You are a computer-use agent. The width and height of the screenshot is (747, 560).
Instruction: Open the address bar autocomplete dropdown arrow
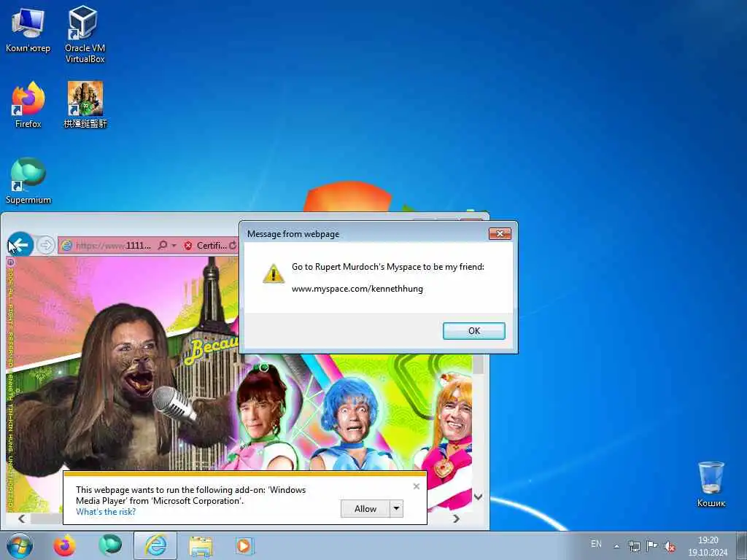tap(174, 245)
